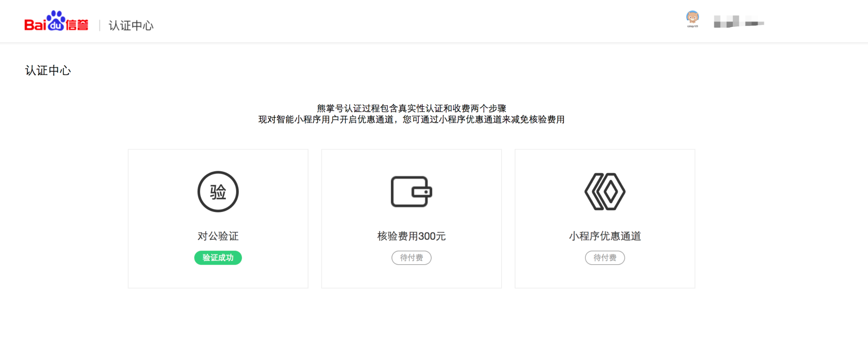Click the red 'Bai' logo text
The height and width of the screenshot is (345, 868).
click(x=35, y=25)
